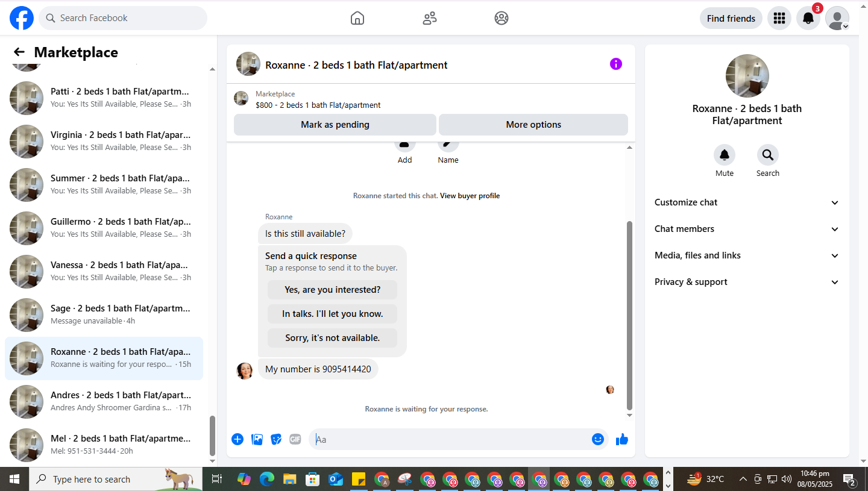Search within the Roxanne conversation
This screenshot has width=868, height=491.
point(768,155)
